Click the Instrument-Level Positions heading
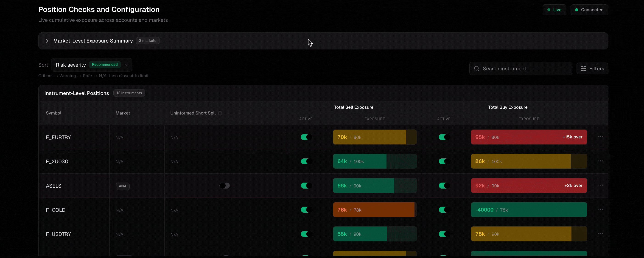The height and width of the screenshot is (258, 644). point(76,93)
